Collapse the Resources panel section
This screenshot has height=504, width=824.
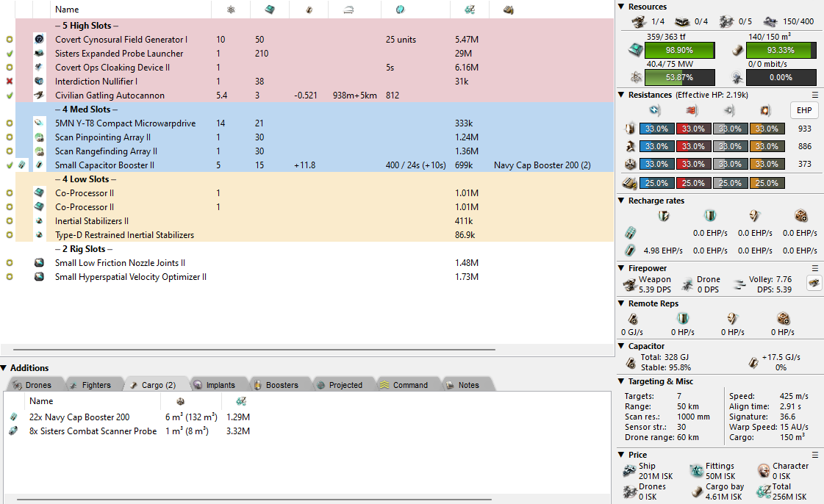[x=622, y=7]
